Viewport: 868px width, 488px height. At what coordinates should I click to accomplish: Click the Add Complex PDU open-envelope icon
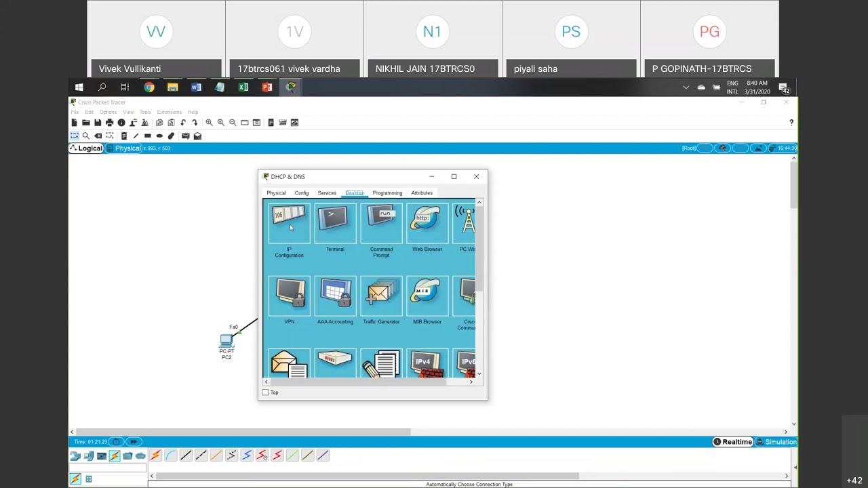coord(197,136)
